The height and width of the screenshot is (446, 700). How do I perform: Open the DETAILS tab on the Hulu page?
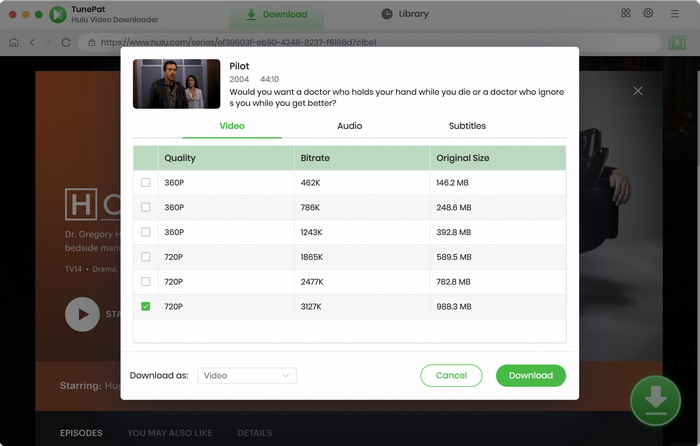coord(254,433)
